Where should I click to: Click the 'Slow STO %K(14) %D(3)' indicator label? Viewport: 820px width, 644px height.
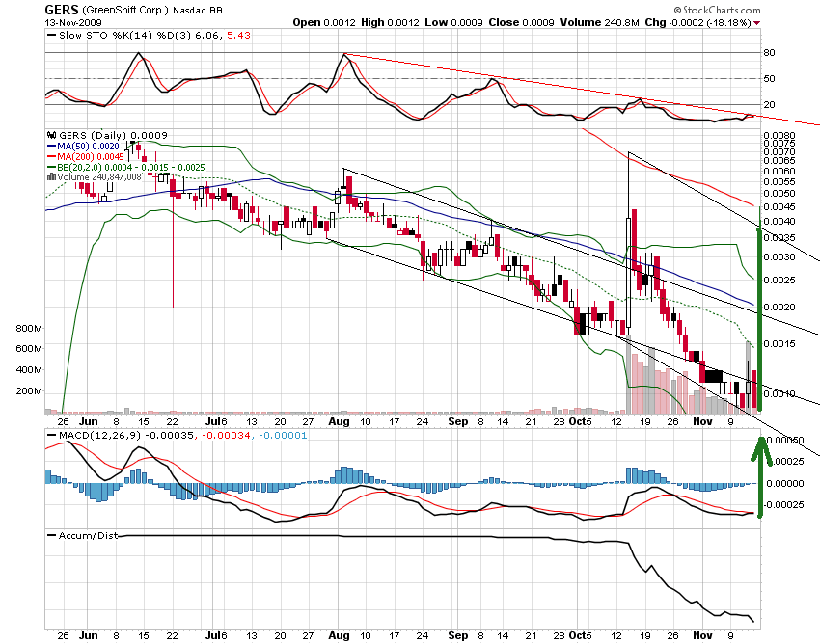(125, 35)
